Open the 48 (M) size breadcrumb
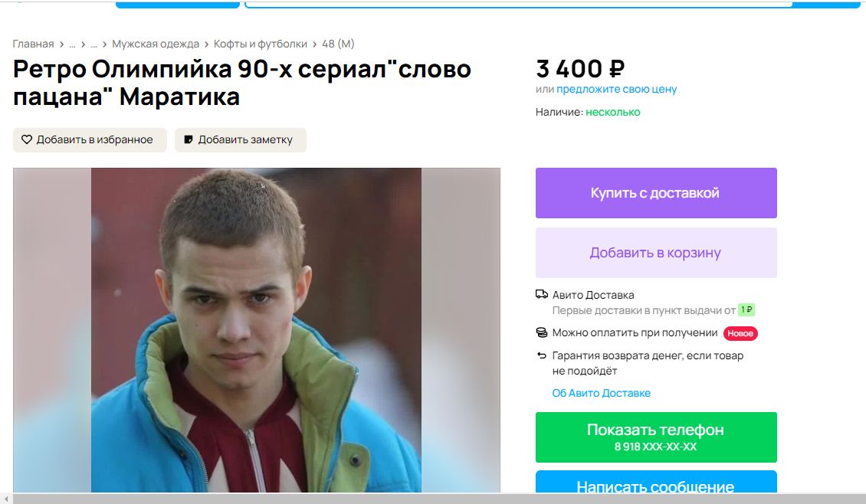 pyautogui.click(x=338, y=44)
